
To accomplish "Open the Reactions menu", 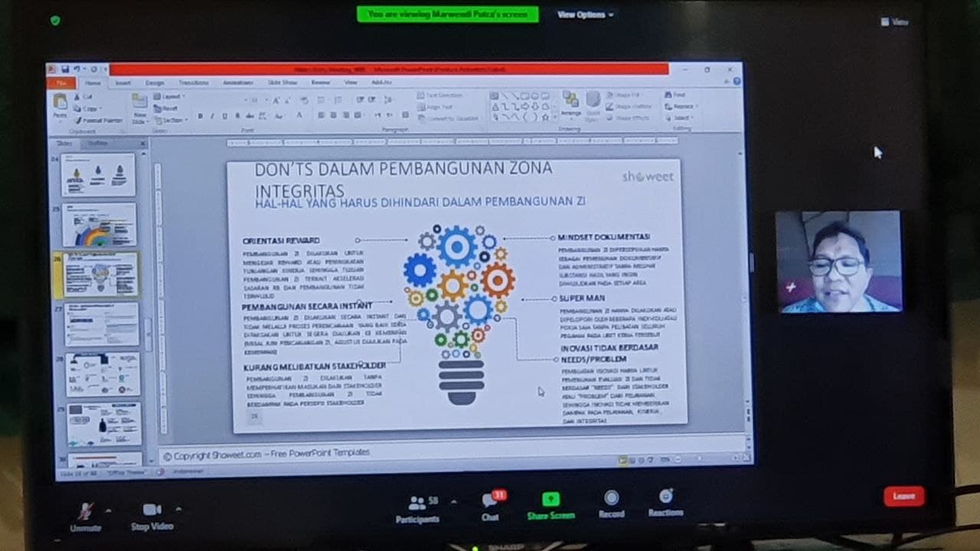I will (665, 497).
